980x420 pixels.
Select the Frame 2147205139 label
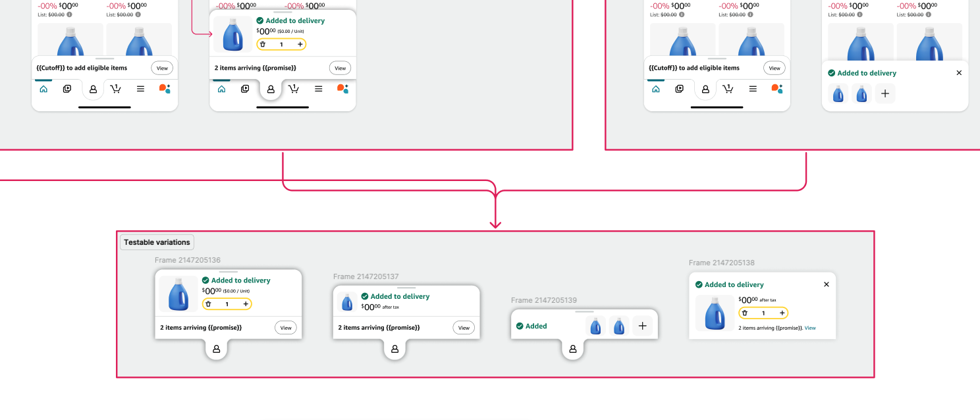coord(544,300)
